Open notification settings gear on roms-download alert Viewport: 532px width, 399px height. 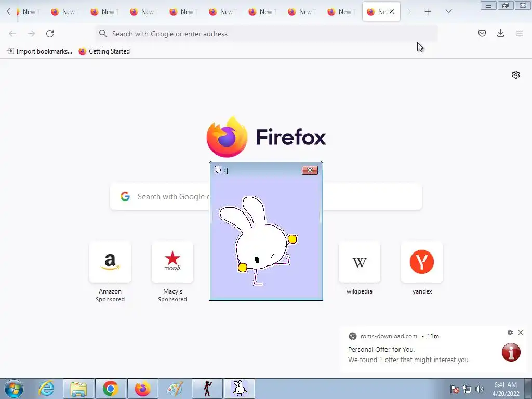coord(510,332)
